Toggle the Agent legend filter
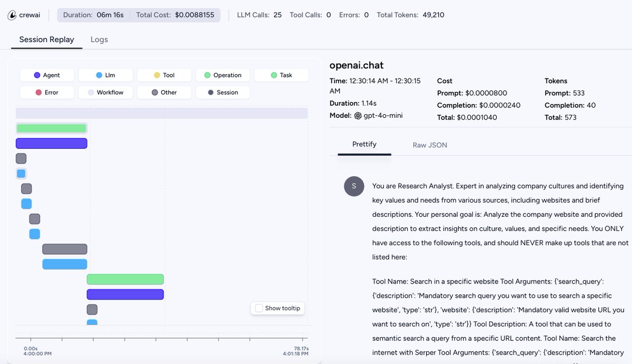 (x=47, y=75)
